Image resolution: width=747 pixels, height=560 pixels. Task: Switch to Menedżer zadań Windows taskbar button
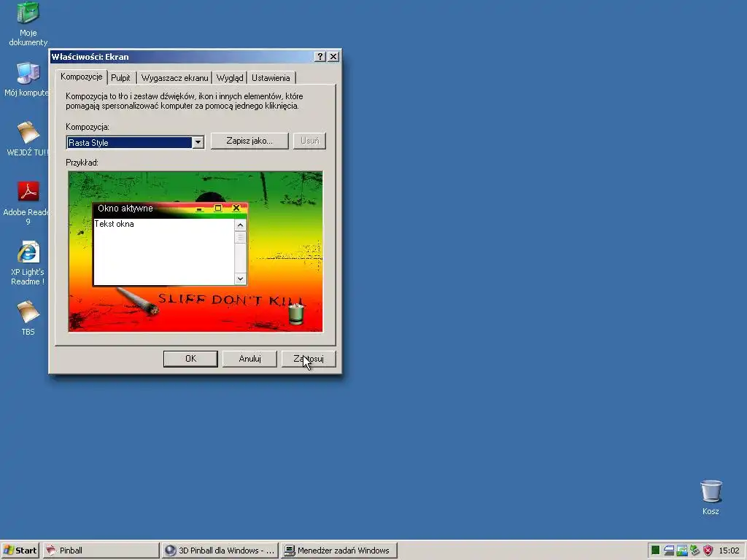[338, 551]
